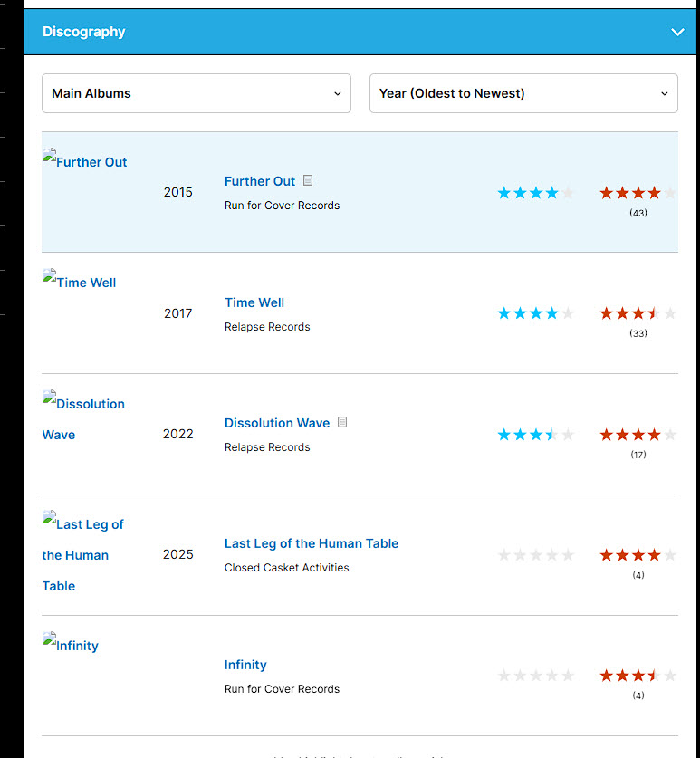Viewport: 700px width, 758px height.
Task: Rate Last Leg of the Human Table red stars
Action: coord(638,555)
